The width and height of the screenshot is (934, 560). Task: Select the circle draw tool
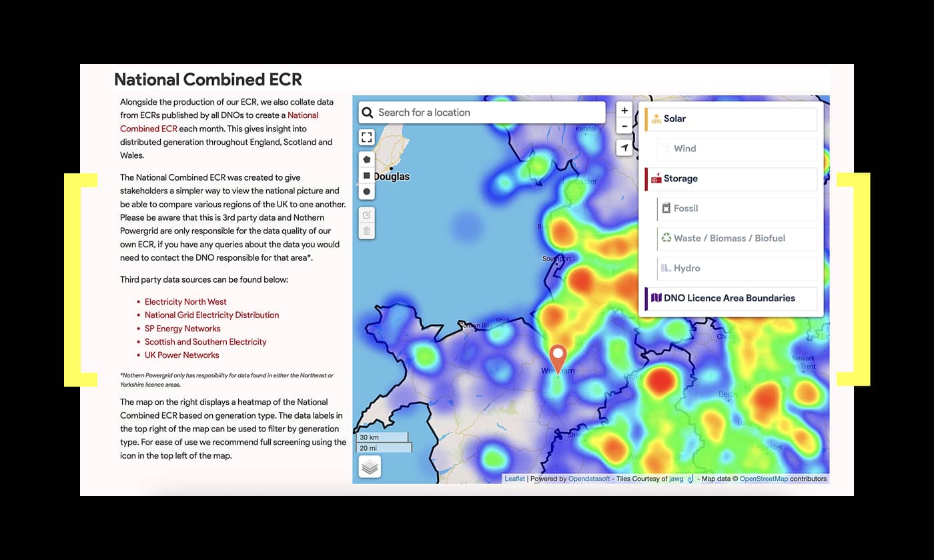(367, 192)
